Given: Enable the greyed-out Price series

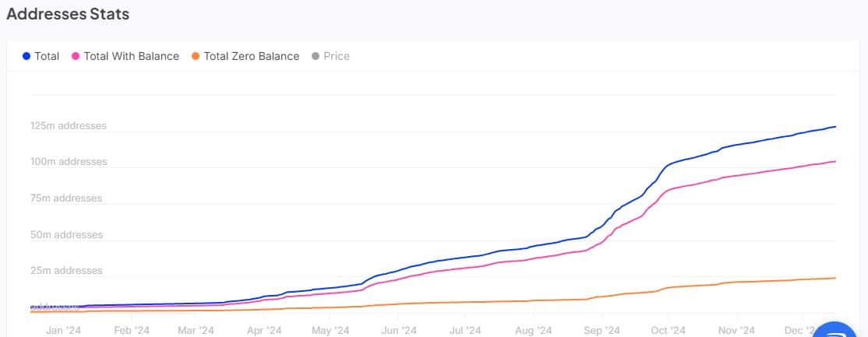Looking at the screenshot, I should pos(336,56).
